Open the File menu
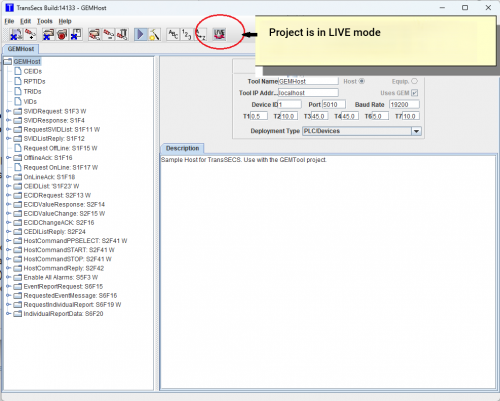This screenshot has width=500, height=401. (9, 21)
